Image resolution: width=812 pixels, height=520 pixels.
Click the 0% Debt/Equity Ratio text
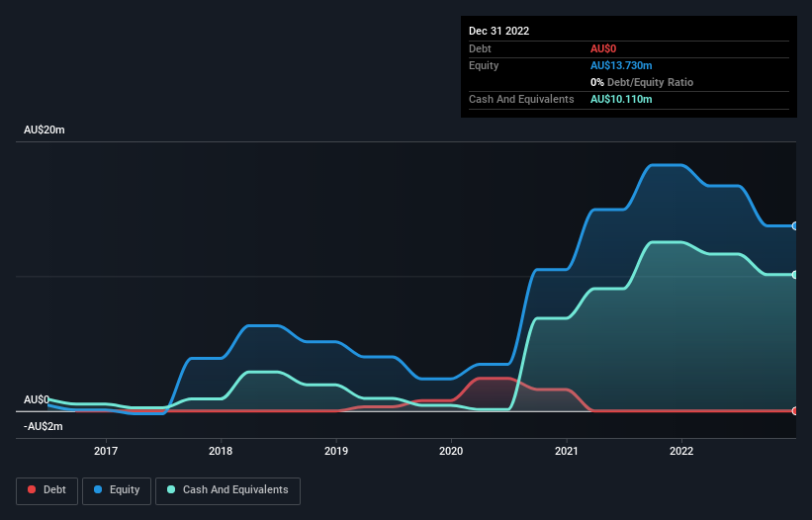[642, 82]
